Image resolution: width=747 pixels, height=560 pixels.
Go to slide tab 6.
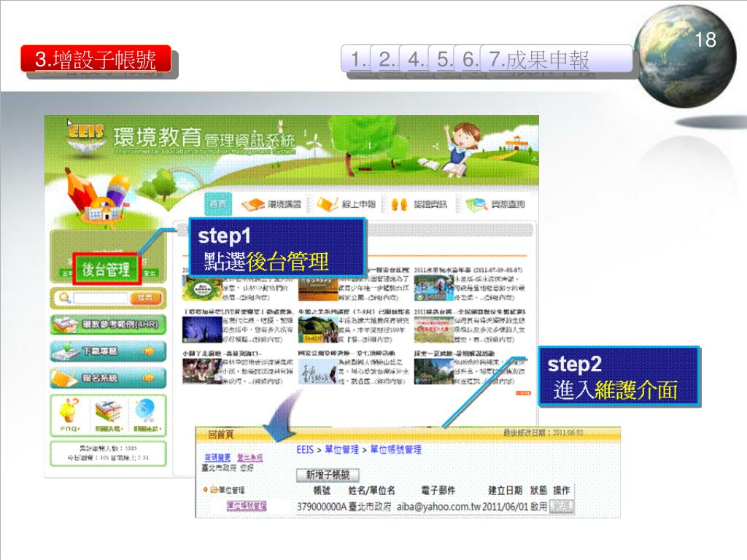(468, 60)
